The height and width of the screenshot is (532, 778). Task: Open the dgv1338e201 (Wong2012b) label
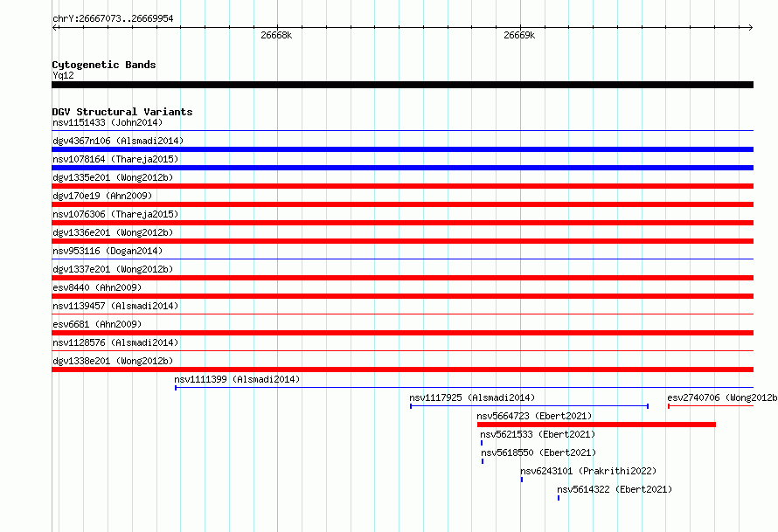click(113, 361)
